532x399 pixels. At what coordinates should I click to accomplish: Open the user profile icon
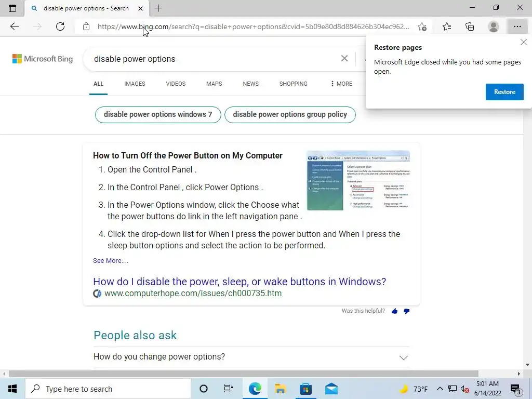[494, 26]
